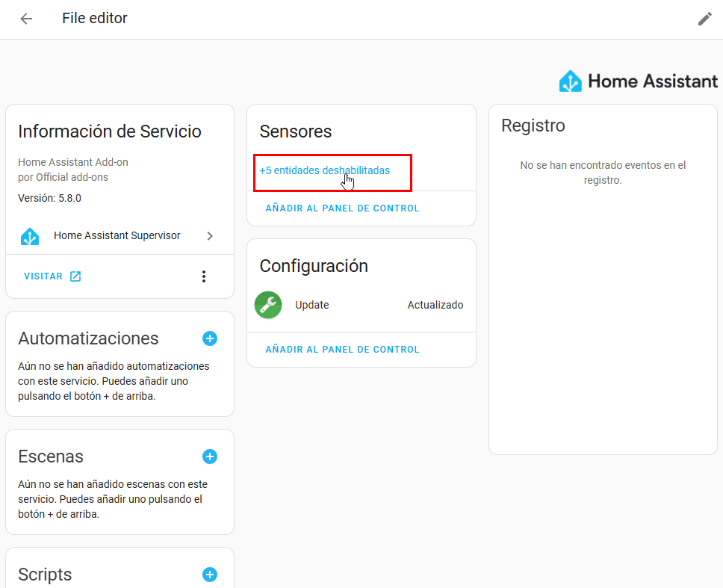Click the pencil edit icon
Screen dimensions: 723x588
click(x=704, y=19)
